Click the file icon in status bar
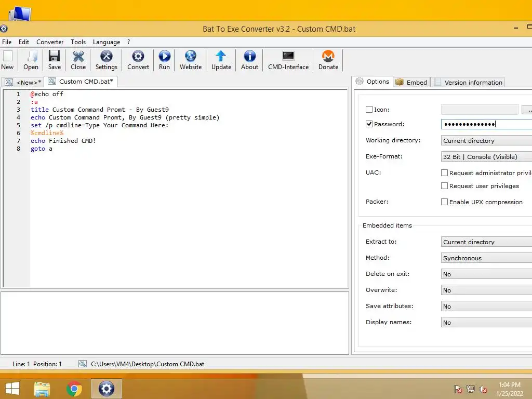The width and height of the screenshot is (532, 399). [x=83, y=364]
